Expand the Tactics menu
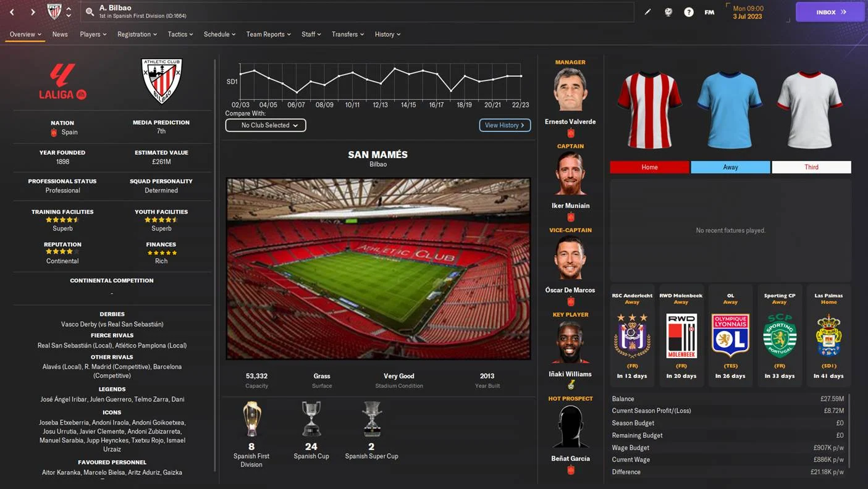 180,34
